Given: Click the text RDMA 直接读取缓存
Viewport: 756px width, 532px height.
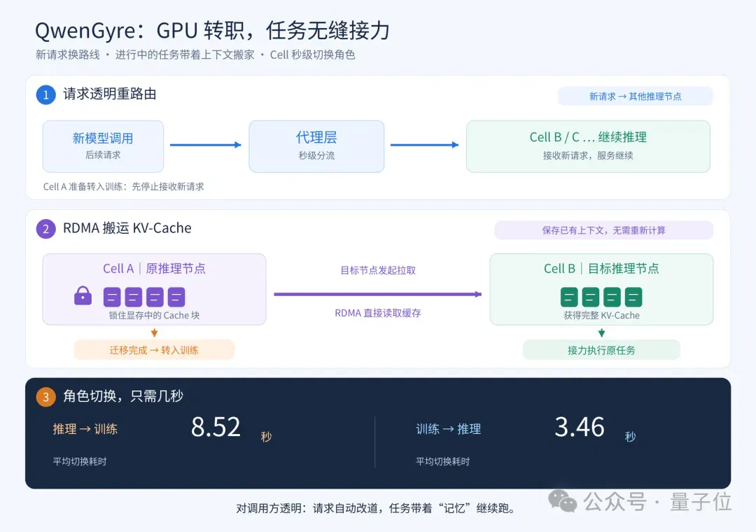Looking at the screenshot, I should tap(378, 313).
